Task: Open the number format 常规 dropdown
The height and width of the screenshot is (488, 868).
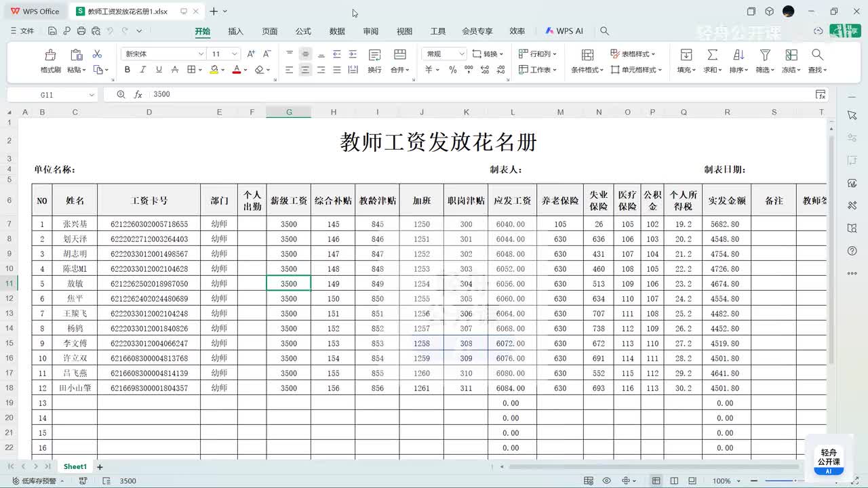Action: click(x=462, y=54)
